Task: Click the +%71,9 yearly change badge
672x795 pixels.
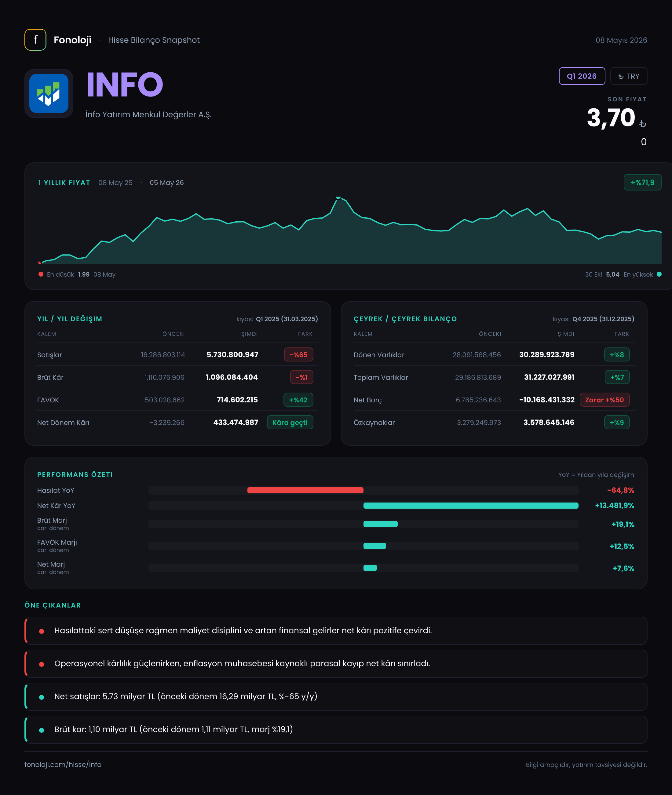Action: point(642,182)
